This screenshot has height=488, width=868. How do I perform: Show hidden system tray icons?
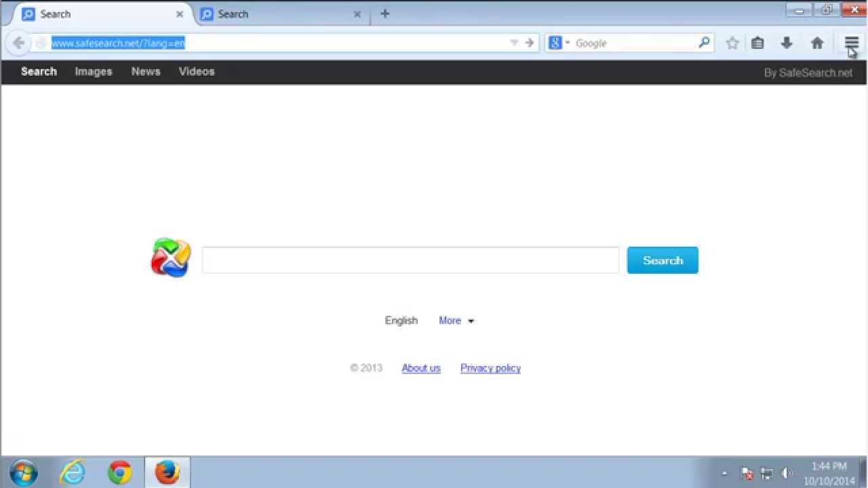click(x=724, y=473)
